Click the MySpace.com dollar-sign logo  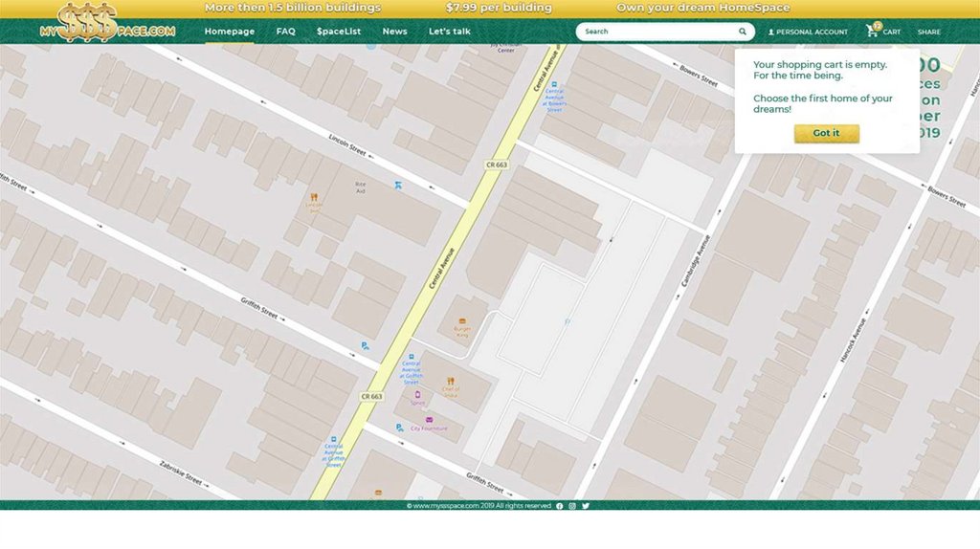point(107,23)
